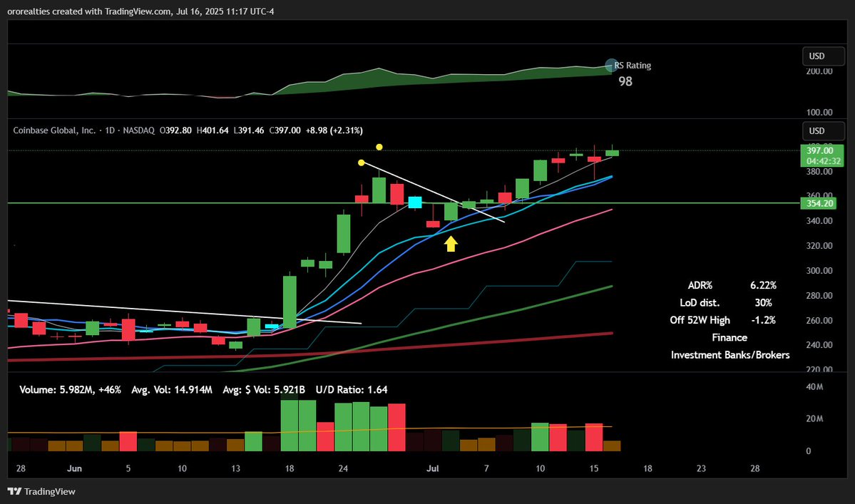Click the TradingView logo at bottom left
The height and width of the screenshot is (504, 855).
click(41, 491)
